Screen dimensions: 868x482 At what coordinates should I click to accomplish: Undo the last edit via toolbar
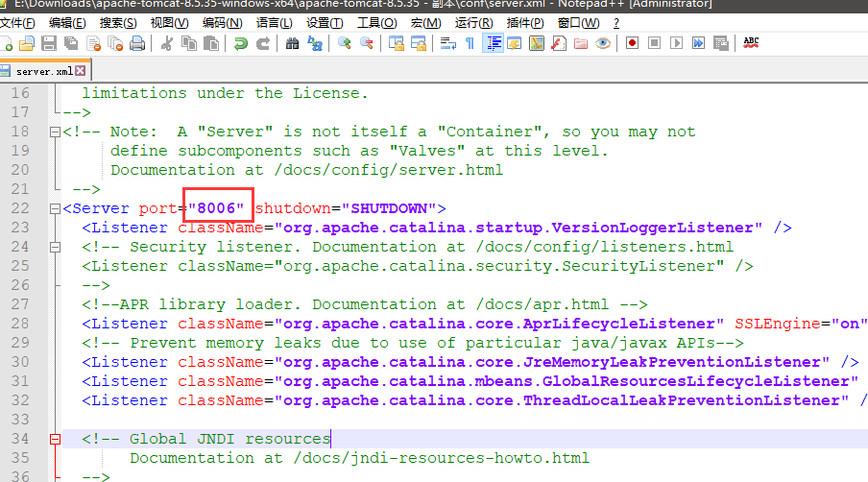click(x=240, y=43)
